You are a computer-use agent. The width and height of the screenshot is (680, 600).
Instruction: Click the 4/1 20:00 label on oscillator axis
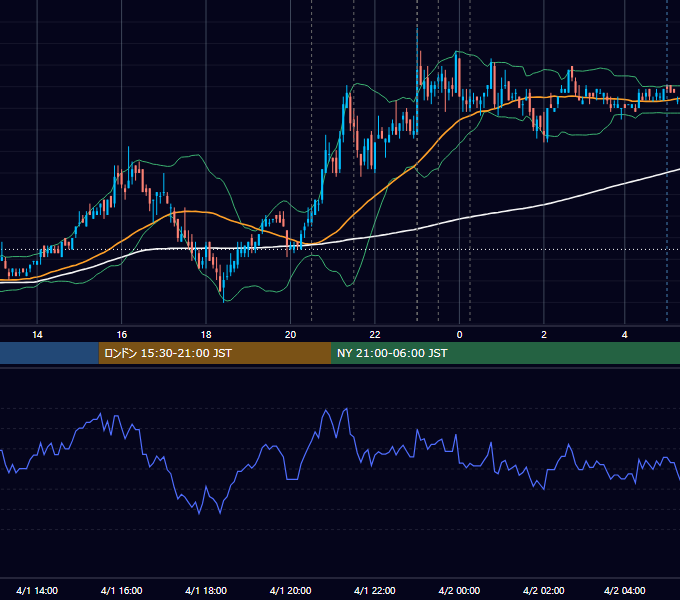coord(291,590)
